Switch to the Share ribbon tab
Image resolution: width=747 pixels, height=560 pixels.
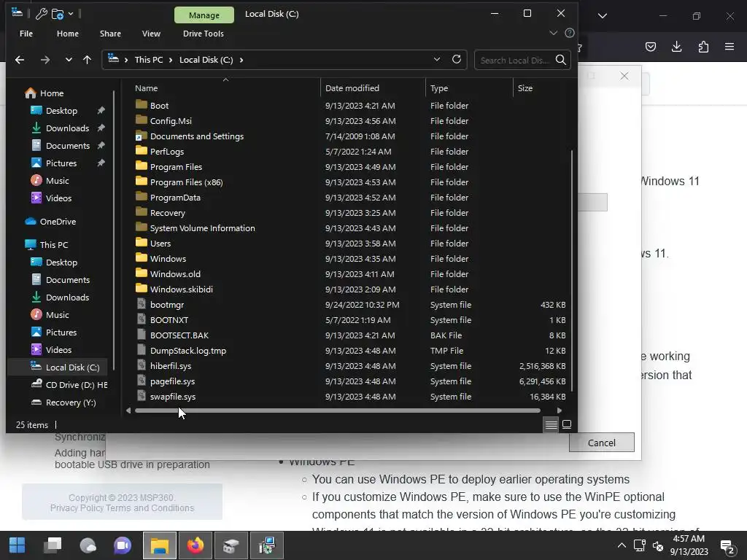pyautogui.click(x=110, y=34)
